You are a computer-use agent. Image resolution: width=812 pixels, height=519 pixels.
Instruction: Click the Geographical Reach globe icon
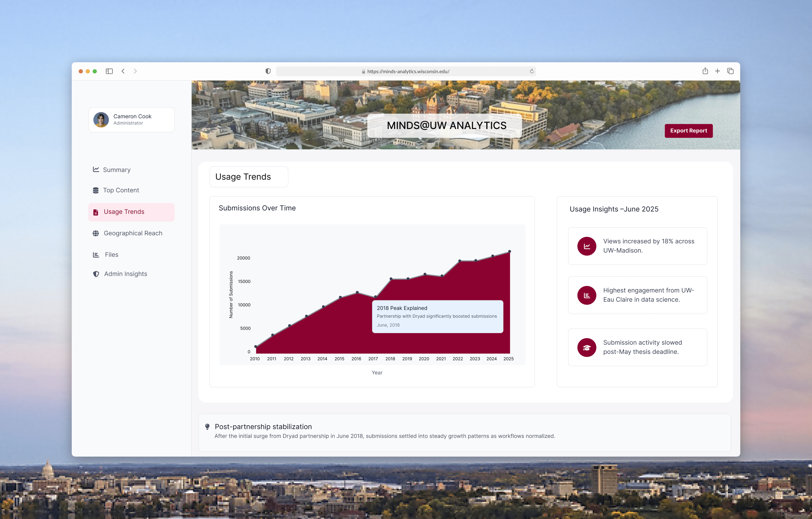(96, 233)
